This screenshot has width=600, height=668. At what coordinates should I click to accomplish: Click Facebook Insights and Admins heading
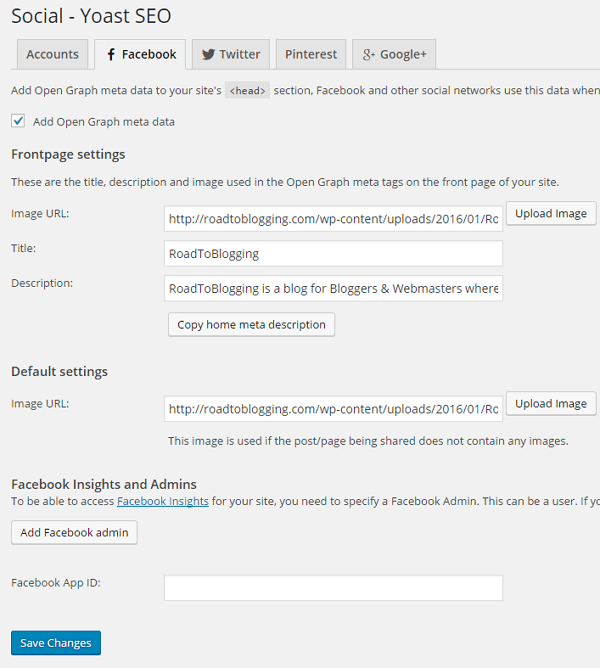coord(104,484)
